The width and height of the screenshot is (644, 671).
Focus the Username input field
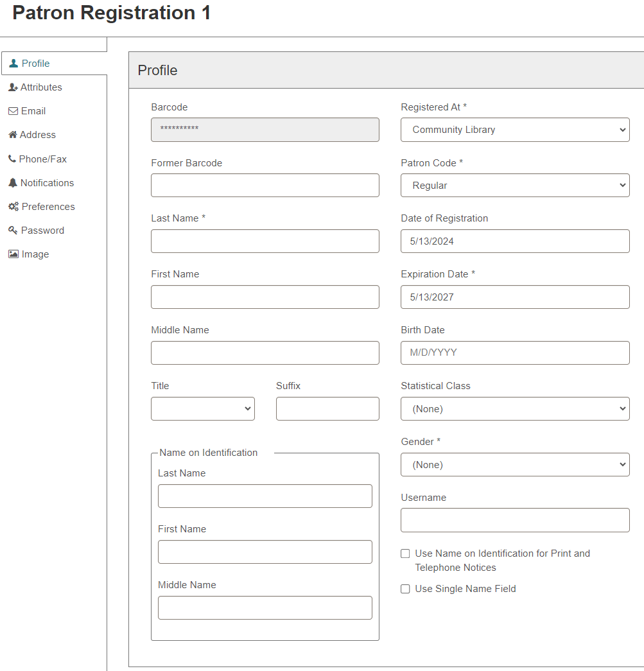[x=515, y=520]
